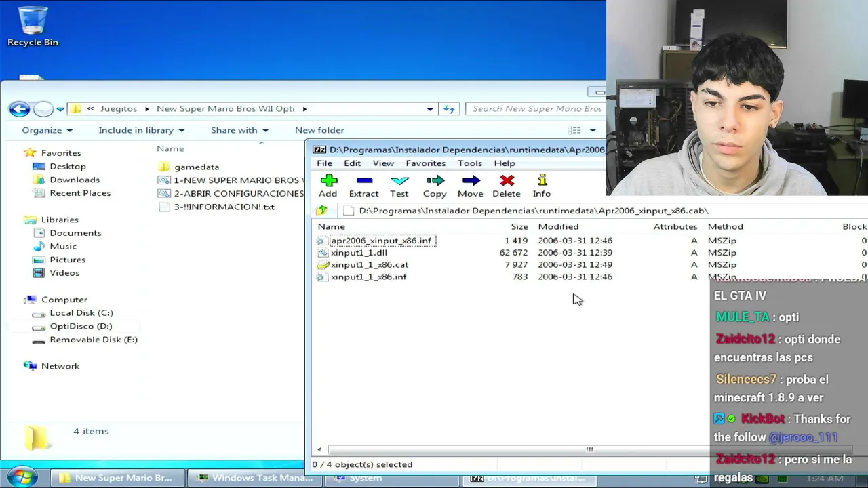Expand breadcrumb arrow after New Super Mario Bros WII Opti
Screen dimensions: 868x488
point(304,109)
